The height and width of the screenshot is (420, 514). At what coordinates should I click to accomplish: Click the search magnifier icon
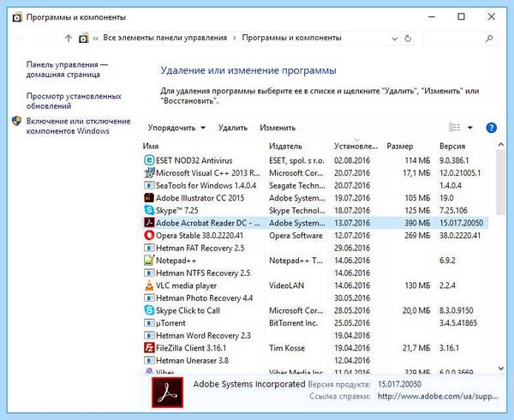point(489,39)
